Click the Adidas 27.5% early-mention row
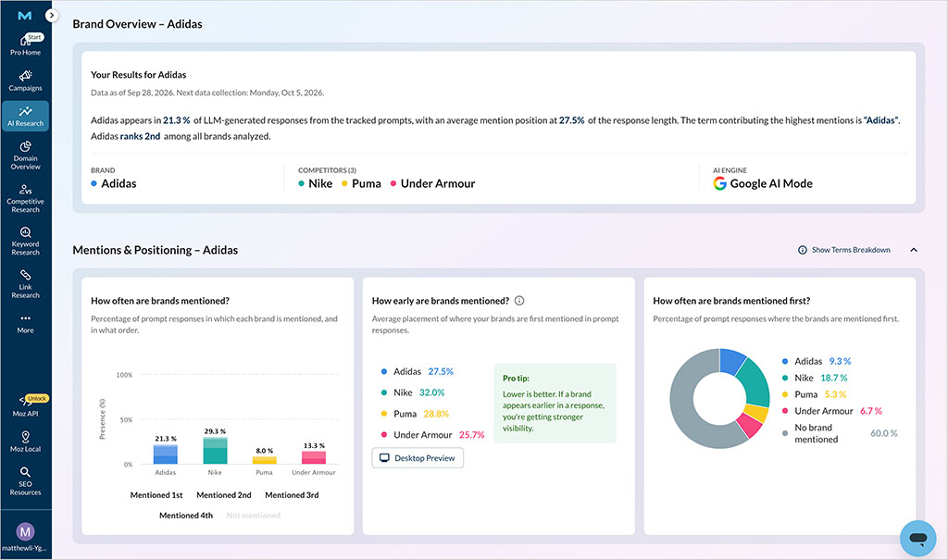The height and width of the screenshot is (560, 948). tap(418, 371)
